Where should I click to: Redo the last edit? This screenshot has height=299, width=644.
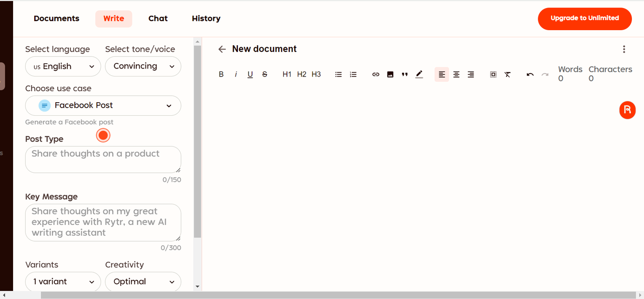pos(544,74)
